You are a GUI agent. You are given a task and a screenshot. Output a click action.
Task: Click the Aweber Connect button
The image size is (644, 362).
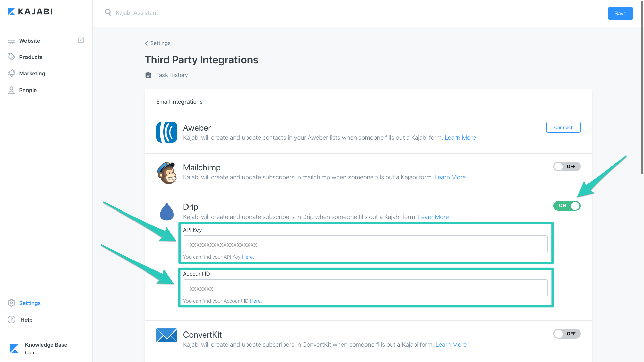(563, 127)
